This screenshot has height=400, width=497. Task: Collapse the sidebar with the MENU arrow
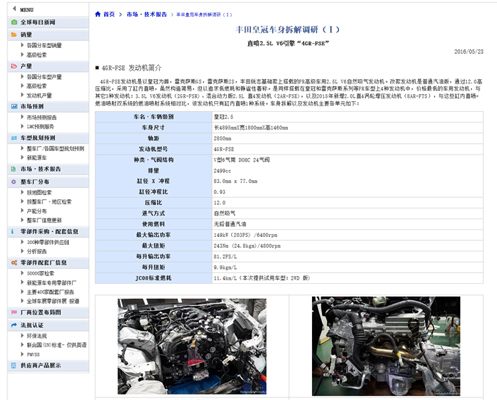pyautogui.click(x=14, y=9)
